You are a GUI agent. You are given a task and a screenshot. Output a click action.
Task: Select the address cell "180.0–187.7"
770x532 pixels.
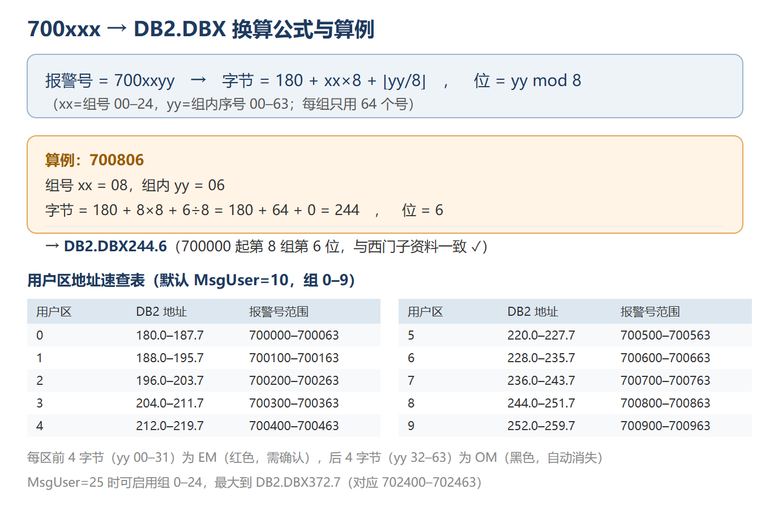point(170,335)
